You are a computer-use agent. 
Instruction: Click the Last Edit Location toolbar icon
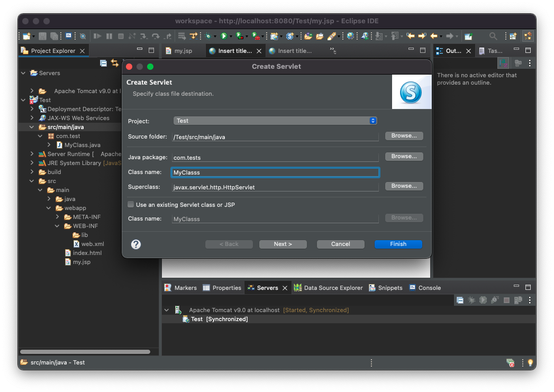point(411,36)
